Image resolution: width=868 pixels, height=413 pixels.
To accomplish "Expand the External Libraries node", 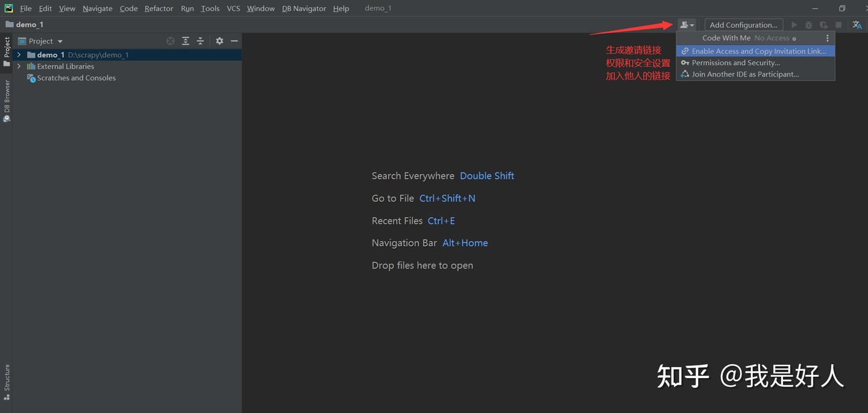I will click(18, 66).
